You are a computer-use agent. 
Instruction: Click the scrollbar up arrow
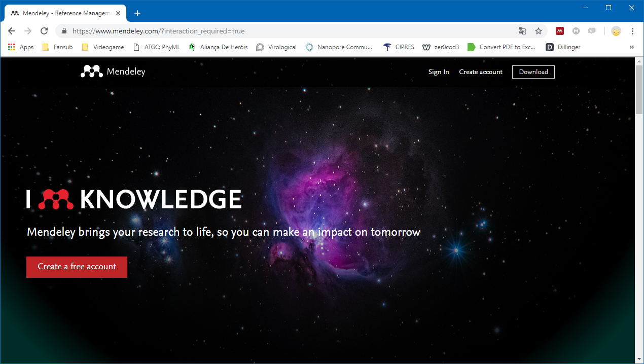coord(639,61)
